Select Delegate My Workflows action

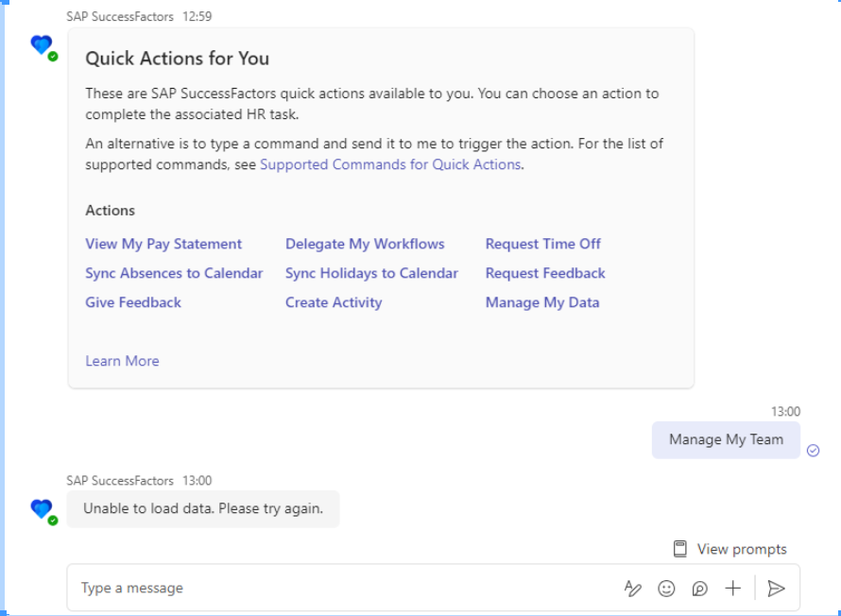coord(365,244)
